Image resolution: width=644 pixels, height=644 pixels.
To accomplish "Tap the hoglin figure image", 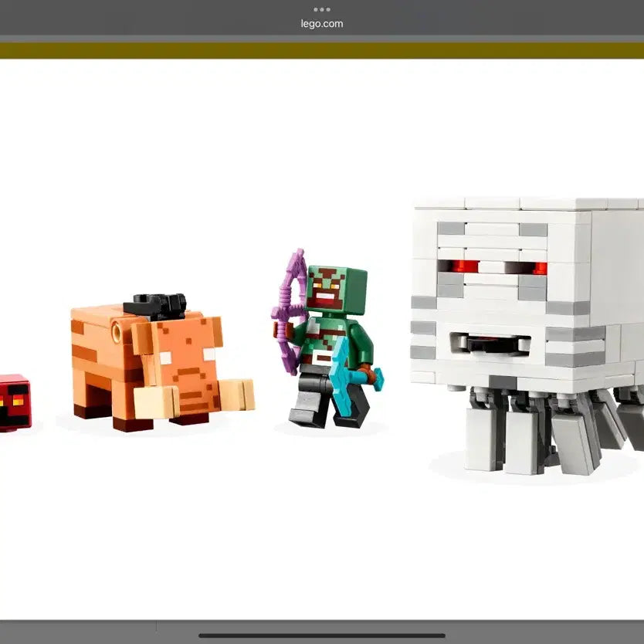I will pos(163,362).
